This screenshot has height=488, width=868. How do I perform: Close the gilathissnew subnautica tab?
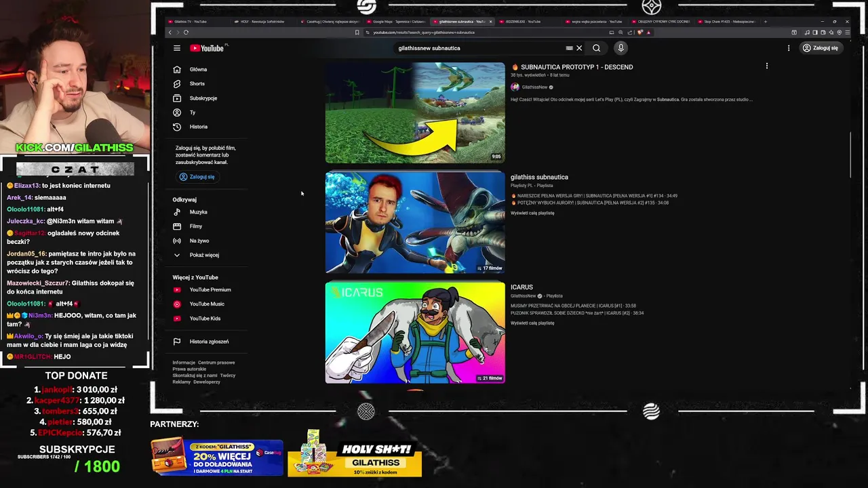[490, 22]
